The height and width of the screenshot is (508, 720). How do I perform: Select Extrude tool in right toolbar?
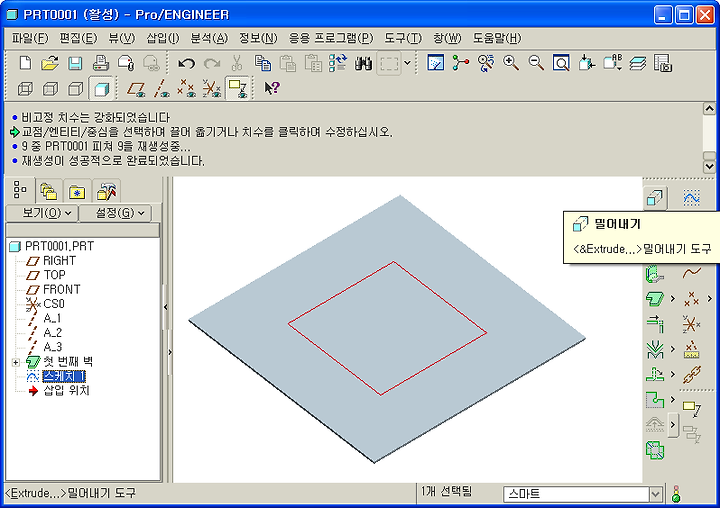click(x=655, y=198)
